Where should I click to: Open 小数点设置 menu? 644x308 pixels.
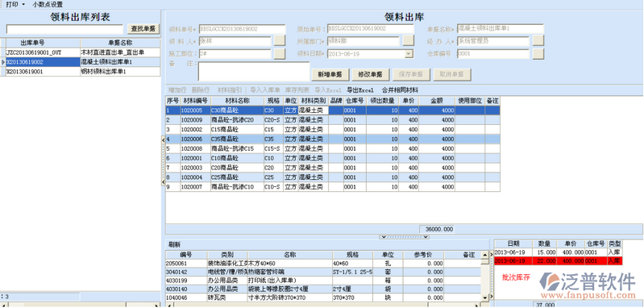[x=48, y=5]
